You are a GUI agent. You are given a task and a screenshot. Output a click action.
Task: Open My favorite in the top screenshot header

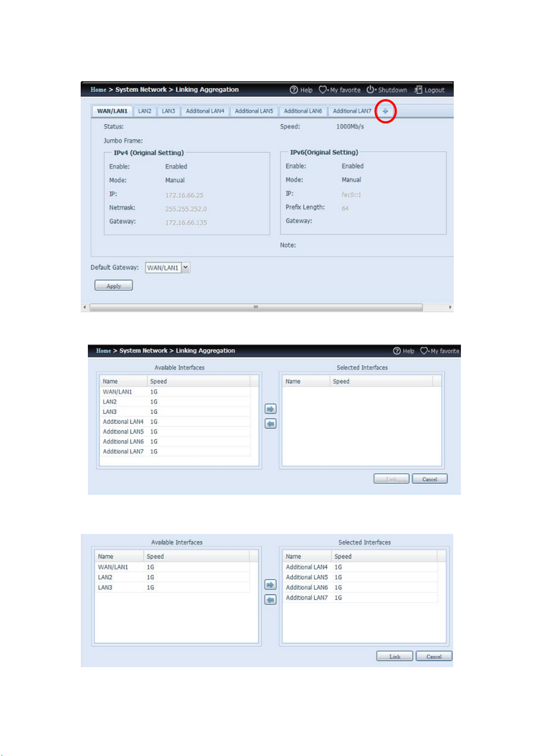[339, 90]
